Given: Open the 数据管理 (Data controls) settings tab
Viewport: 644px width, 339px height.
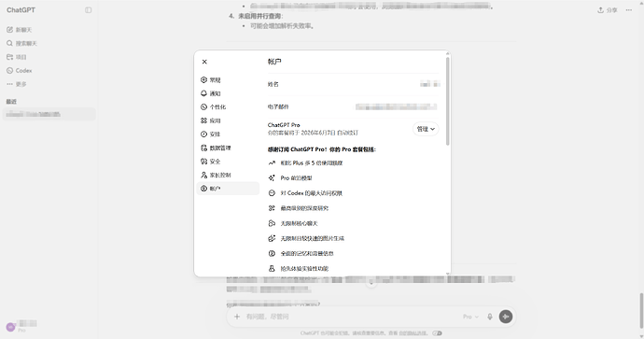Looking at the screenshot, I should pyautogui.click(x=228, y=148).
